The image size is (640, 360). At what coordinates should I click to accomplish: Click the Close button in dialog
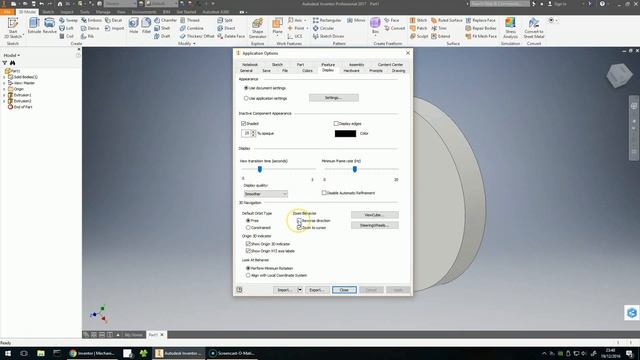pyautogui.click(x=344, y=290)
